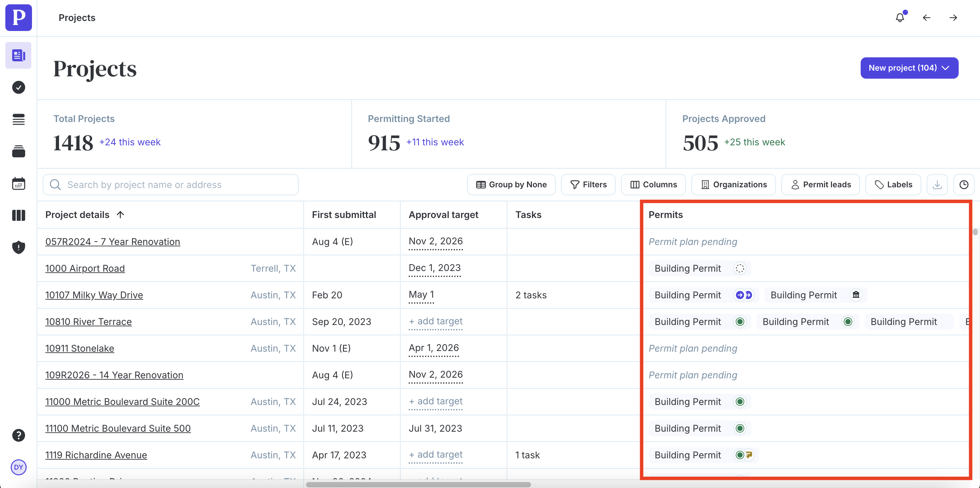Click the download export icon
The height and width of the screenshot is (488, 980).
[937, 185]
